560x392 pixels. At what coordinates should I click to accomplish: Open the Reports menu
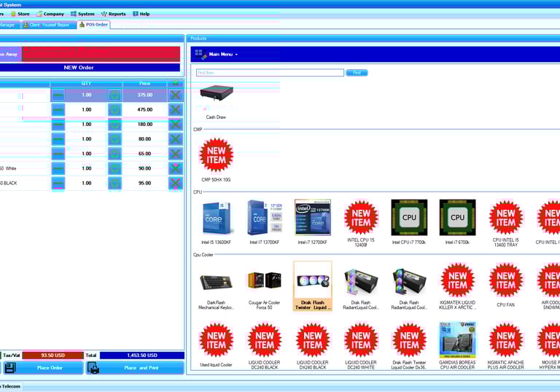114,14
